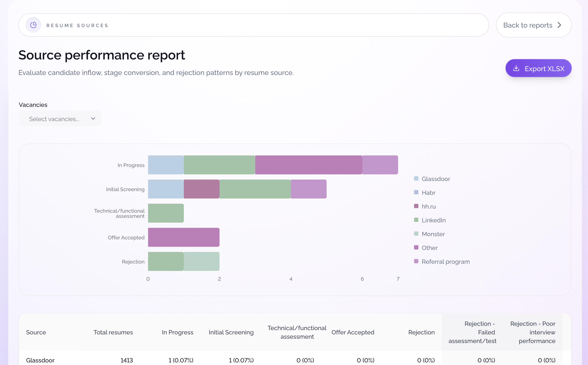
Task: Click the purple Other color swatch in the legend
Action: (x=416, y=247)
